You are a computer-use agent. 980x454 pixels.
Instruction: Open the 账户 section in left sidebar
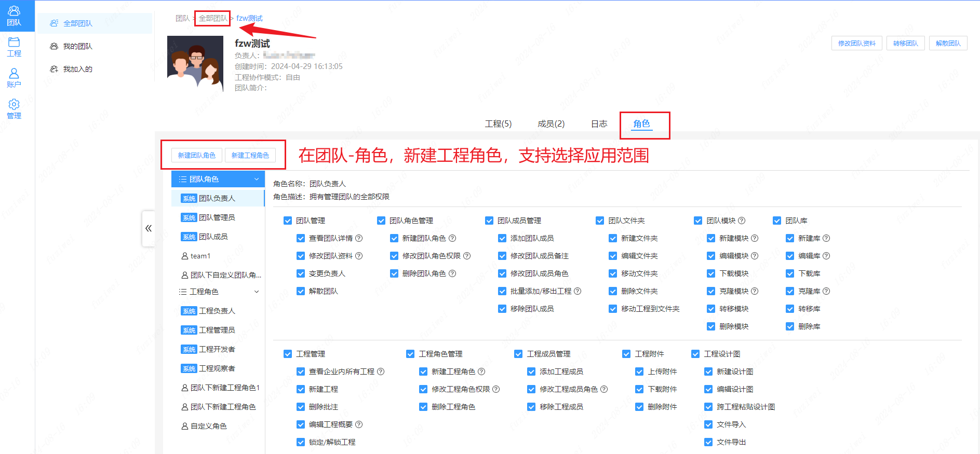click(14, 78)
